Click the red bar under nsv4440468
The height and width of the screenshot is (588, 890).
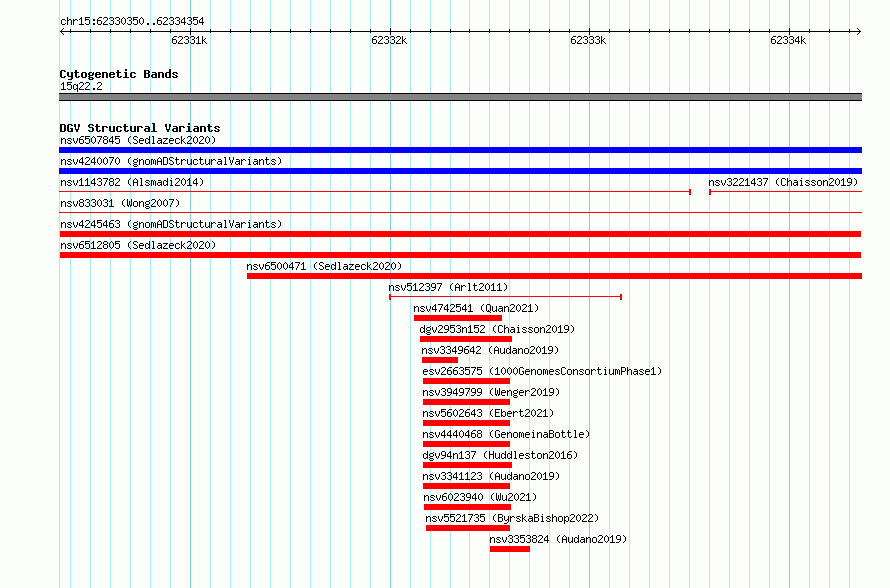466,444
